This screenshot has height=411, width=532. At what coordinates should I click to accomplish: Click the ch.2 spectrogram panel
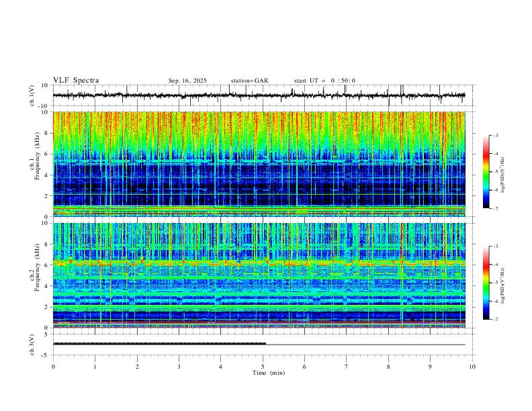(x=259, y=275)
